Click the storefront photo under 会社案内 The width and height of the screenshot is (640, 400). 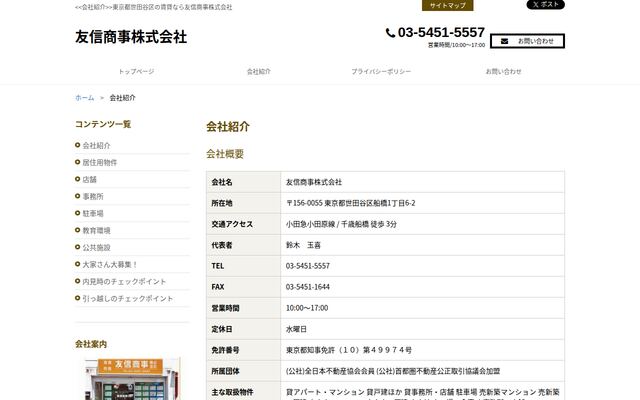tap(131, 379)
